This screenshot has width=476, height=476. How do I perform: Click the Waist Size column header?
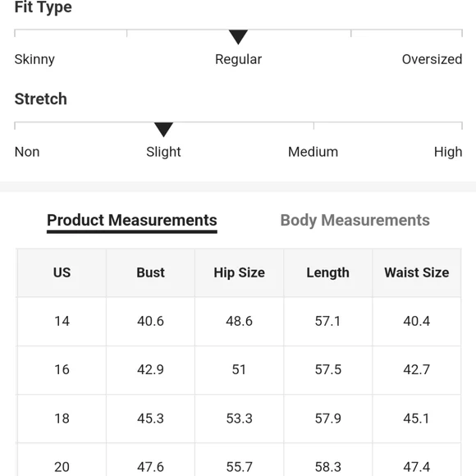click(x=417, y=272)
